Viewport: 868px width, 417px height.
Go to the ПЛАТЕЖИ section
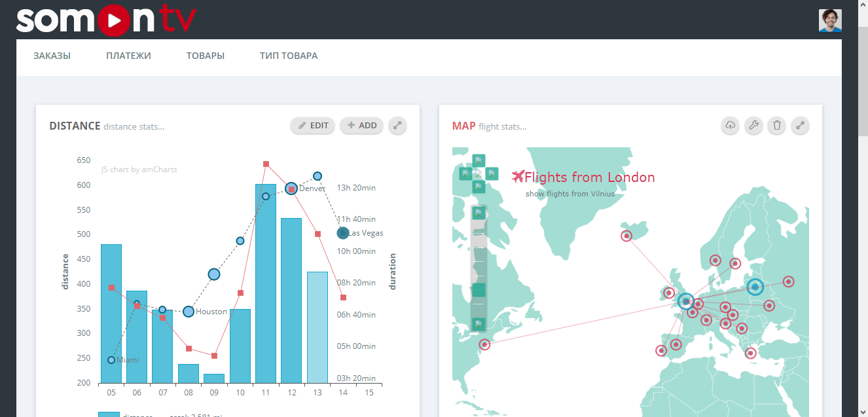[128, 56]
